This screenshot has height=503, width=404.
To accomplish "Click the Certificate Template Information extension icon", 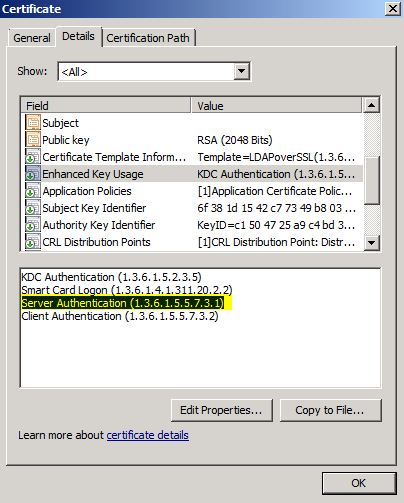I will 33,157.
